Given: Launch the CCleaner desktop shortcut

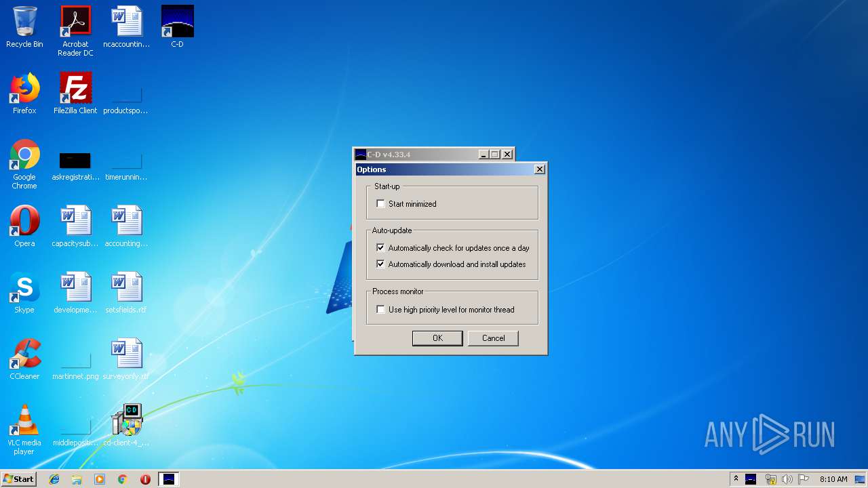Looking at the screenshot, I should click(x=24, y=359).
